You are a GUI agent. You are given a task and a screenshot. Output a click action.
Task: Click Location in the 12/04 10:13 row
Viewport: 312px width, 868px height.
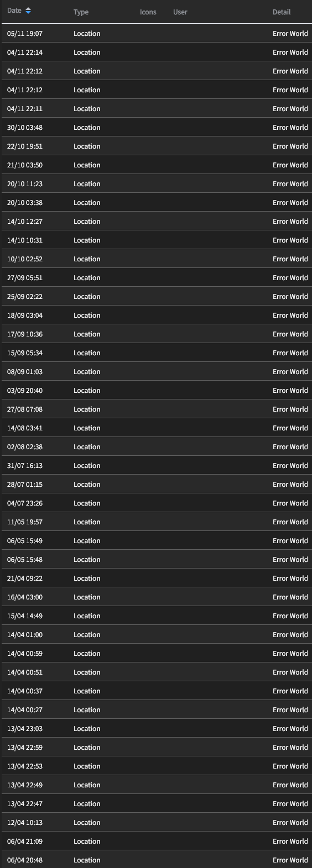tap(87, 823)
